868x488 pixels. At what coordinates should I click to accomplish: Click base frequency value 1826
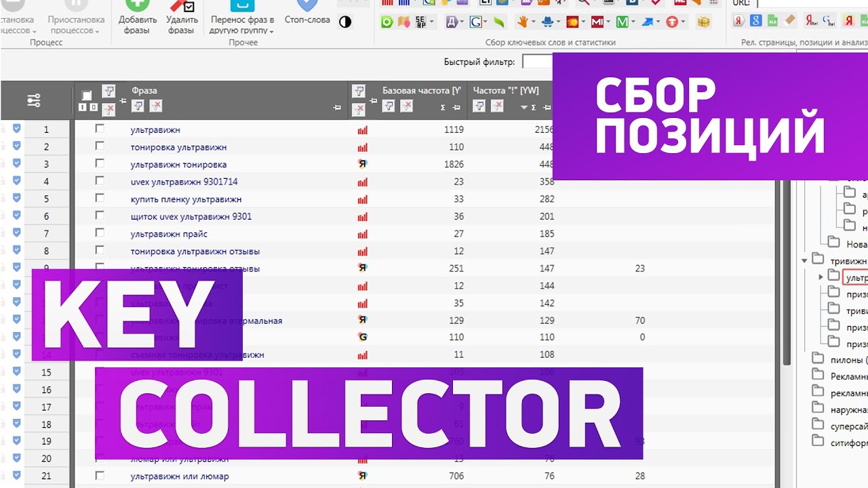pyautogui.click(x=454, y=165)
